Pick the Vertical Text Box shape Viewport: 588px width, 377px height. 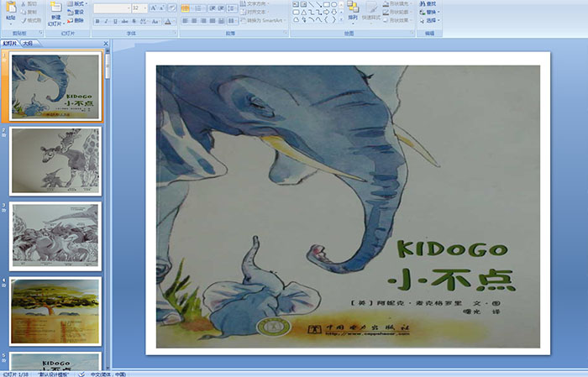pyautogui.click(x=303, y=4)
